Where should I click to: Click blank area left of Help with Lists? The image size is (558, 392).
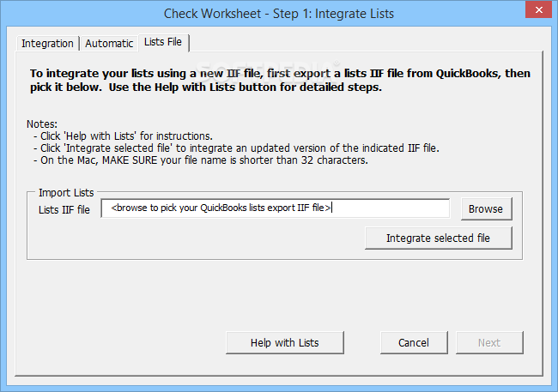[x=120, y=342]
